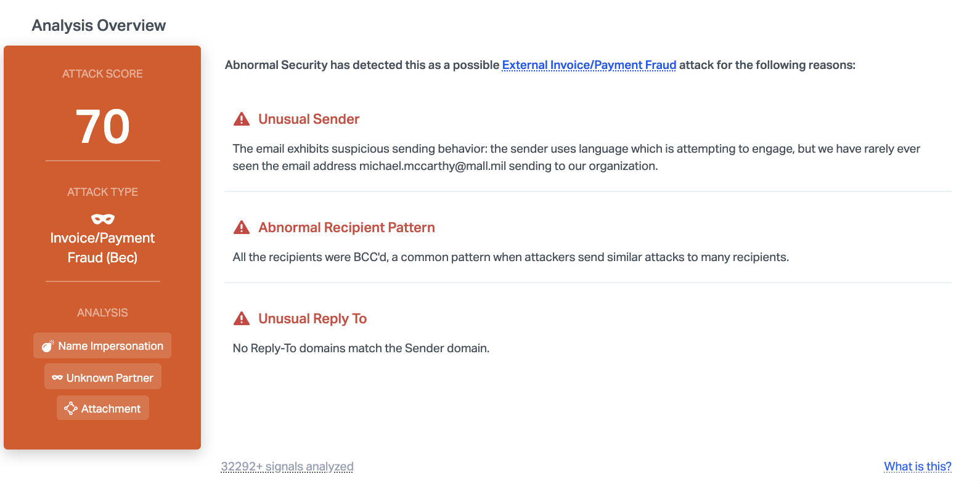Click the Unusual Reply To heading
The height and width of the screenshot is (484, 980).
(x=312, y=318)
